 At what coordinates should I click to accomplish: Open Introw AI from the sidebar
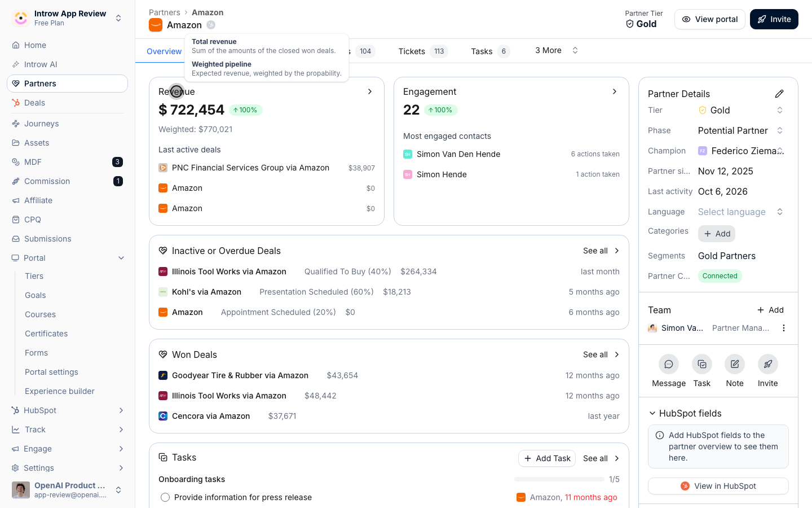pyautogui.click(x=67, y=64)
